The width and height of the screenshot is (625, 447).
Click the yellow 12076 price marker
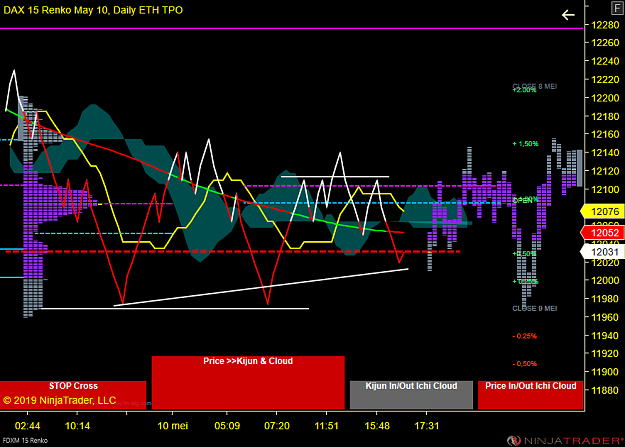pyautogui.click(x=602, y=211)
